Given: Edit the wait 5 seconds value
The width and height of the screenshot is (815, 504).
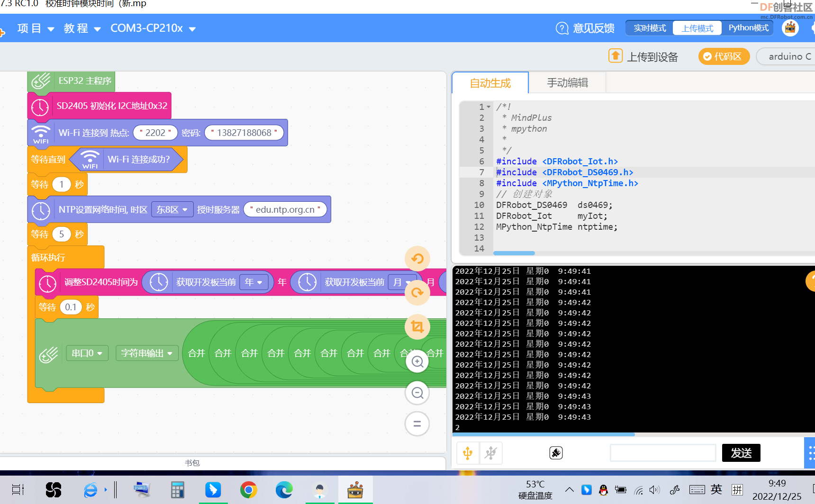Looking at the screenshot, I should pos(61,234).
